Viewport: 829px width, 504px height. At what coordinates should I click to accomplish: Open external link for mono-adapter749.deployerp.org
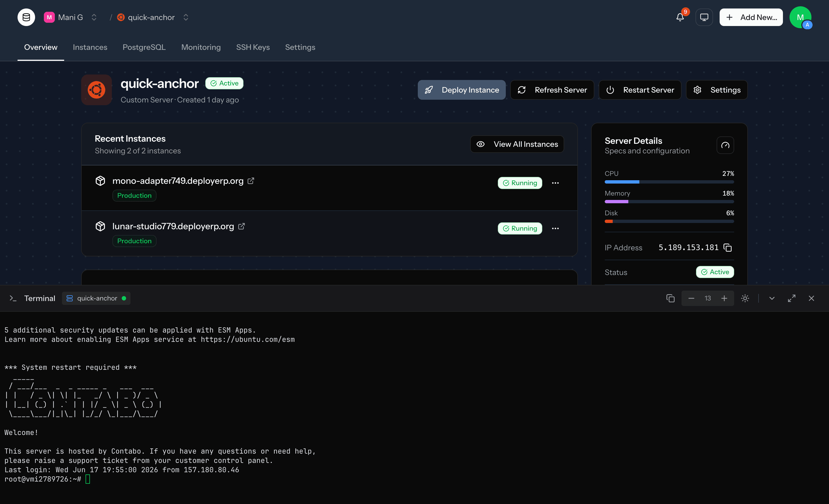click(x=251, y=181)
